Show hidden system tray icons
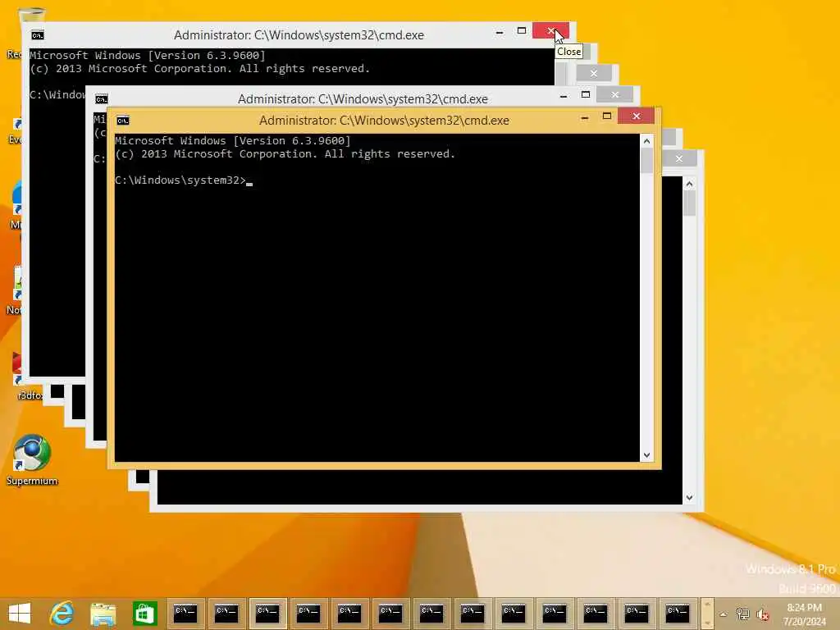Viewport: 840px width, 630px height. (723, 614)
